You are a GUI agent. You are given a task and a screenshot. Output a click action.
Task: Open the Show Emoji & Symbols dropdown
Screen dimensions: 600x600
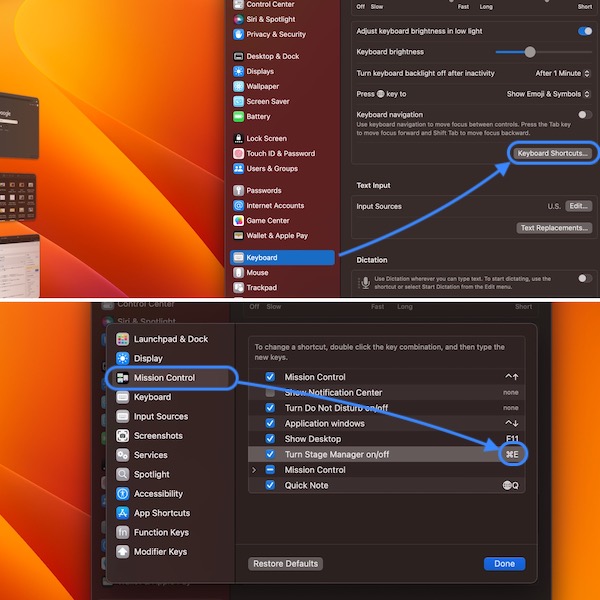click(x=549, y=94)
